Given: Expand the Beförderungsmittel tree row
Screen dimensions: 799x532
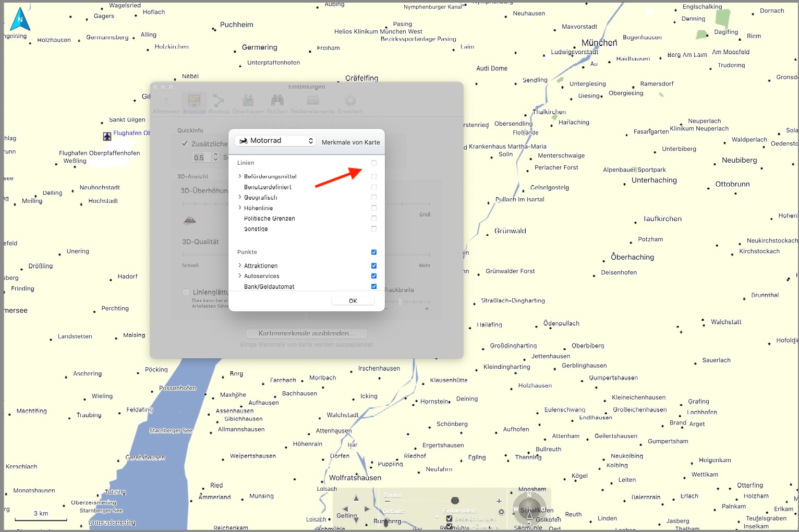Looking at the screenshot, I should coord(240,176).
